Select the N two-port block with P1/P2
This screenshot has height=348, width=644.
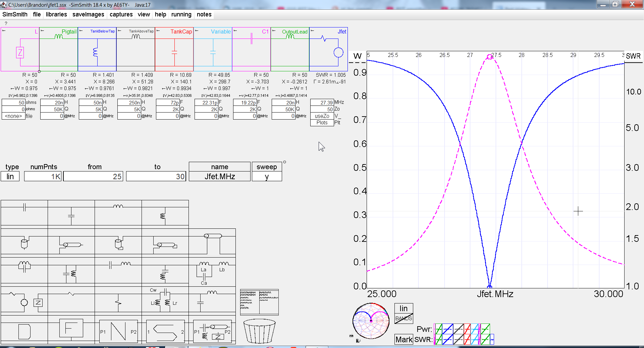pos(118,332)
